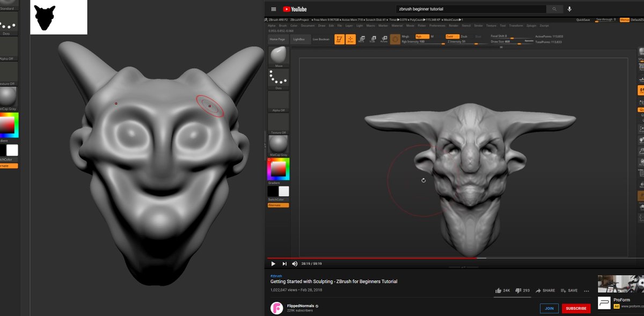Screen dimensions: 644x316
Task: Open the Preferences menu in video ZBrush
Action: point(437,25)
